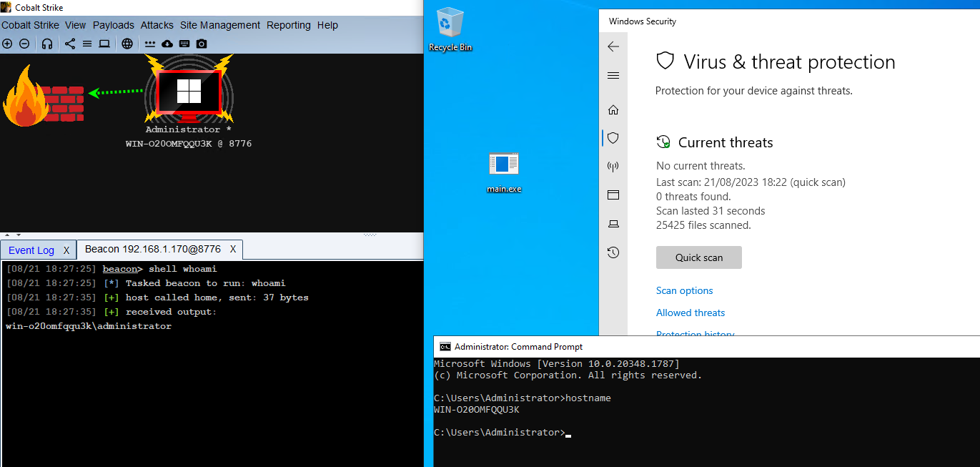The height and width of the screenshot is (467, 980).
Task: View downloaded files cloud icon
Action: [167, 44]
